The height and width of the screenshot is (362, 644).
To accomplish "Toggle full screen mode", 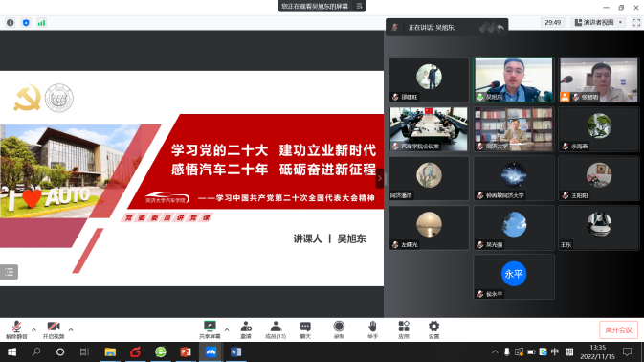I will [x=636, y=23].
